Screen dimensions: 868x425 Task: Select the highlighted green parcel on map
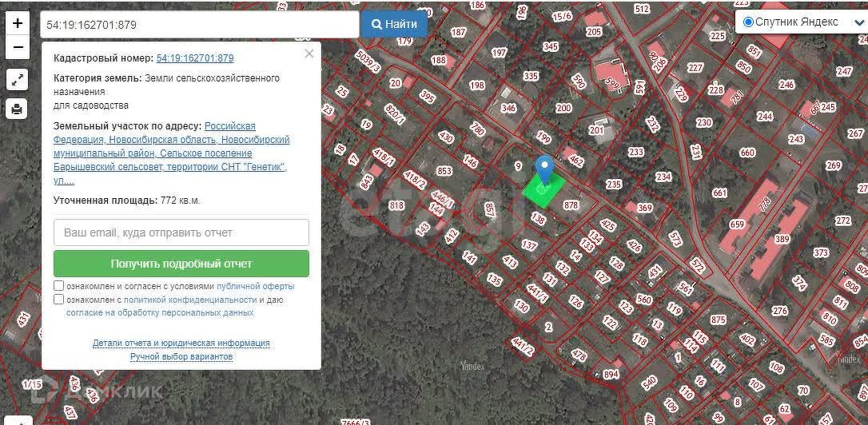point(543,190)
